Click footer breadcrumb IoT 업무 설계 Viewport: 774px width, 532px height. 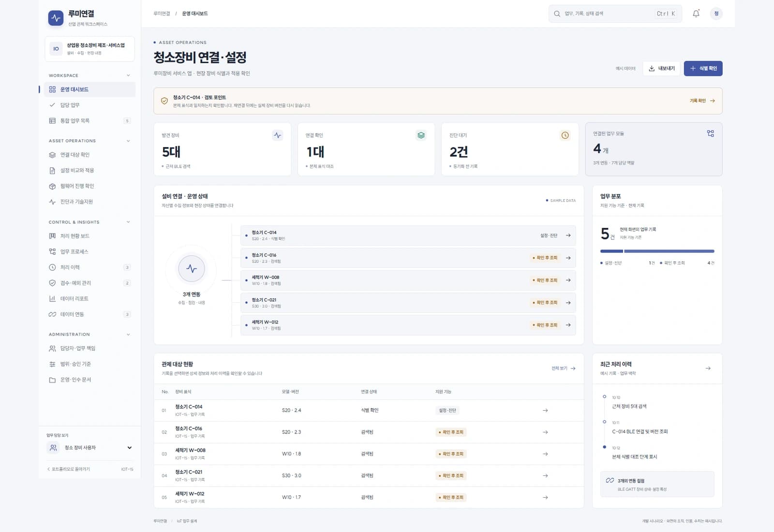(187, 521)
